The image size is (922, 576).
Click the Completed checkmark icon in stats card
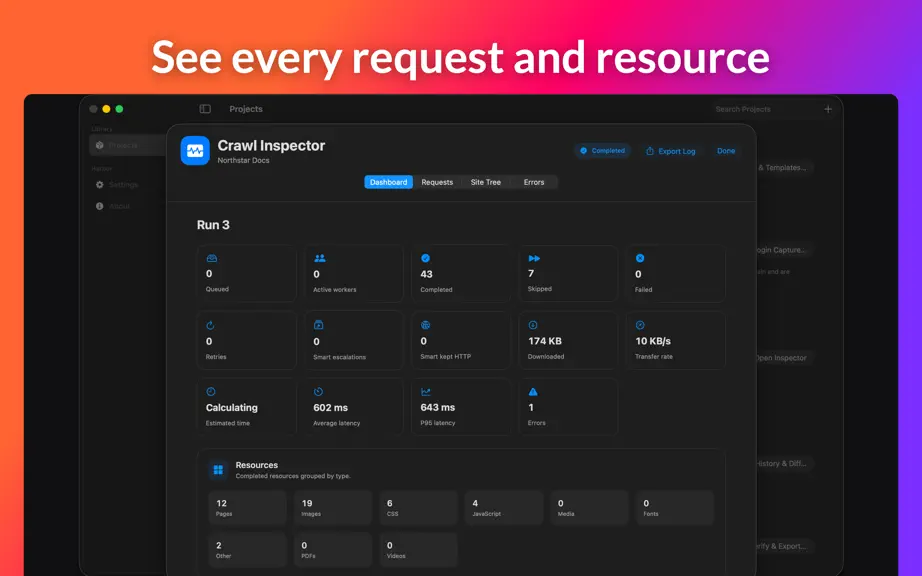pos(426,258)
